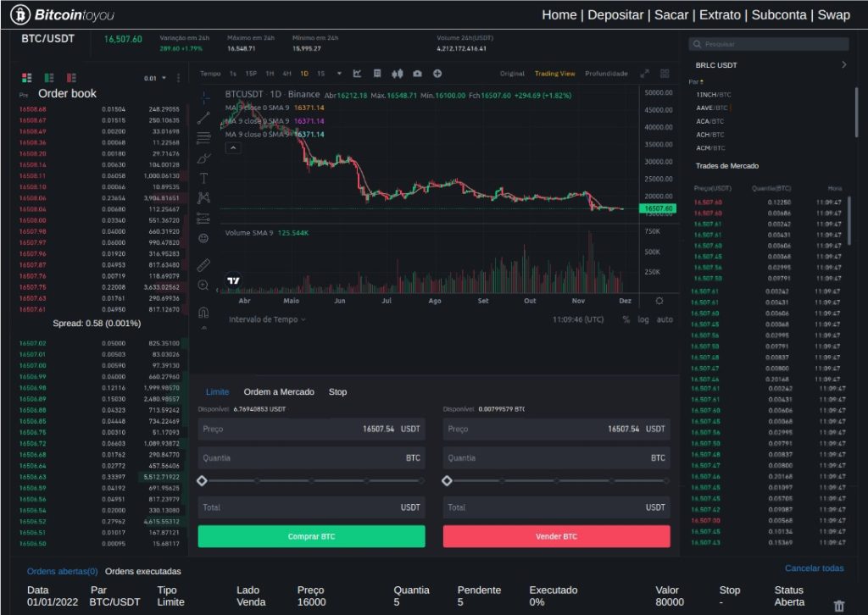The image size is (868, 615).
Task: Show both buy and sell orders view
Action: tap(26, 77)
